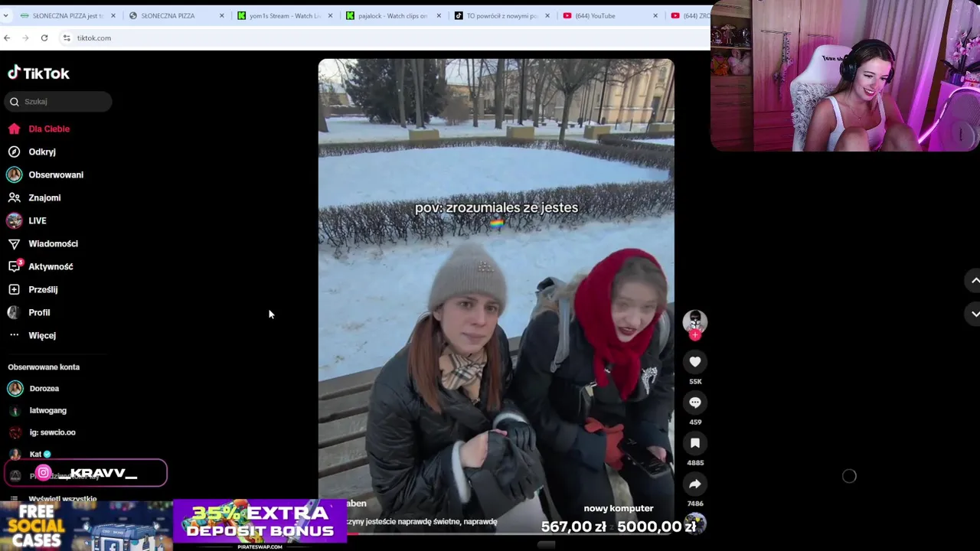Click the 55K likes count
980x551 pixels.
click(x=695, y=381)
